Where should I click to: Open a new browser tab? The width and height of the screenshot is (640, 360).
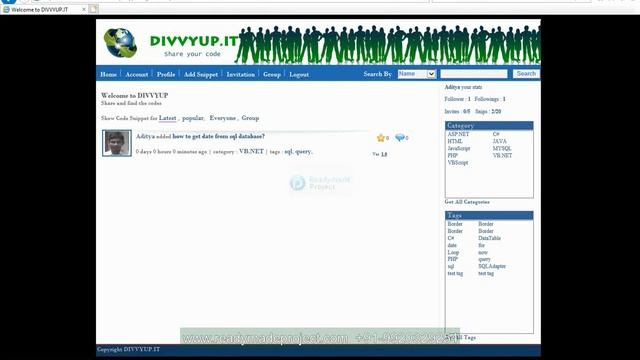point(93,9)
